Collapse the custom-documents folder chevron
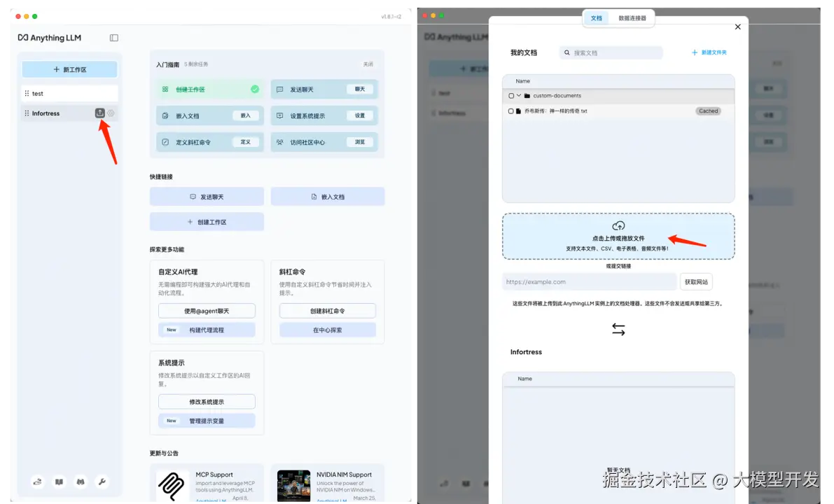The image size is (834, 504). click(519, 96)
